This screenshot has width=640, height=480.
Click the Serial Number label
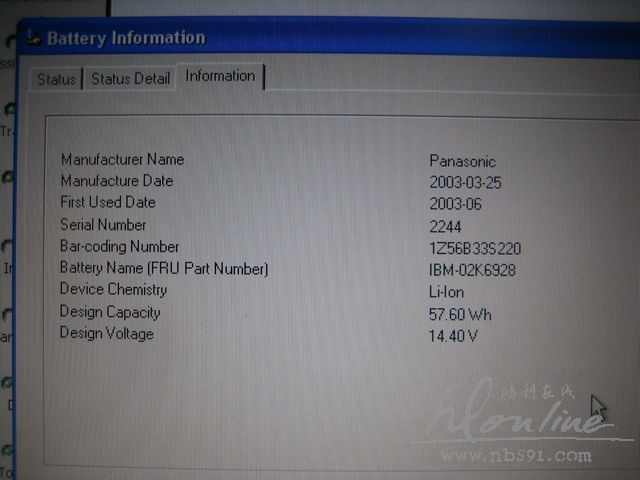point(103,225)
